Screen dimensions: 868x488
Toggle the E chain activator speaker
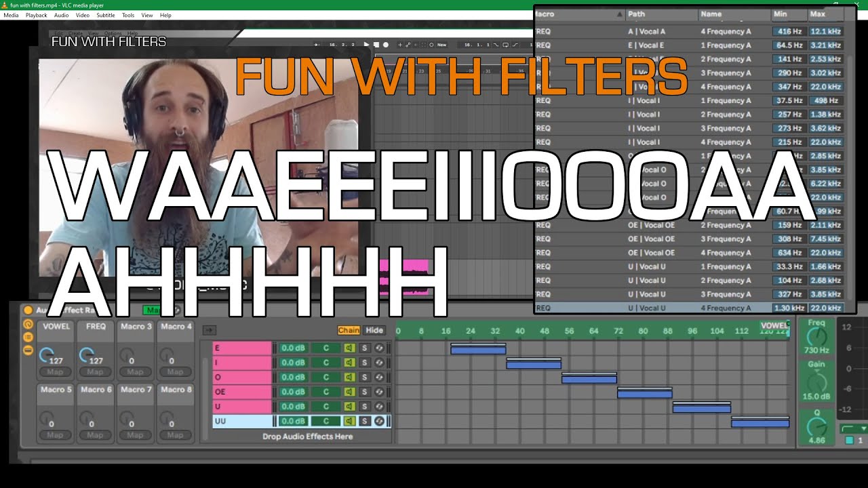point(349,348)
